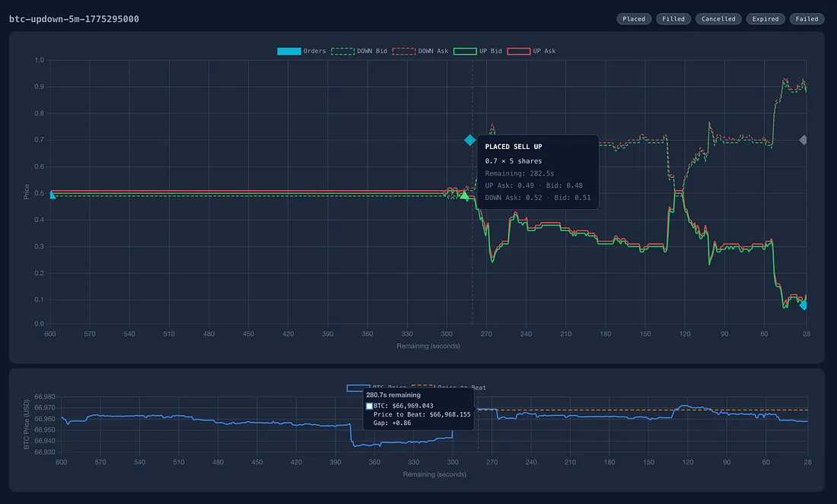Click the btc-updown-5m-1775295000 title
This screenshot has width=837, height=504.
coord(75,19)
